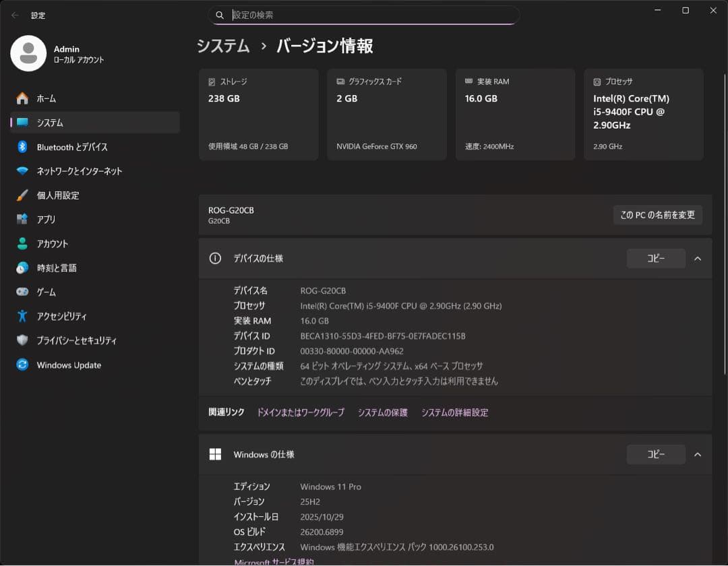The height and width of the screenshot is (566, 728).
Task: Click the この PC の名前を変更 button
Action: coord(657,215)
